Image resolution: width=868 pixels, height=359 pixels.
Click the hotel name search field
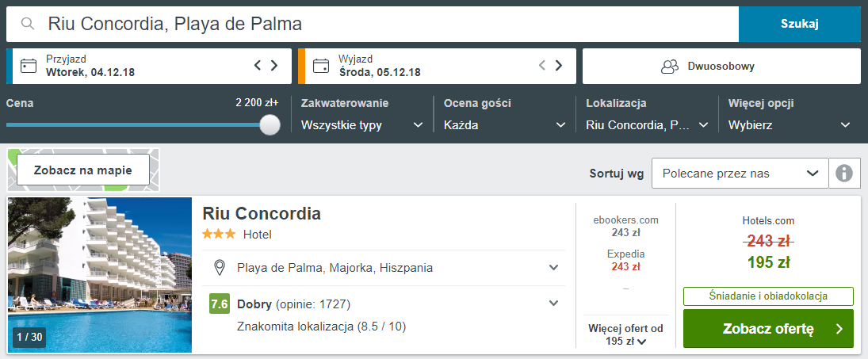380,24
